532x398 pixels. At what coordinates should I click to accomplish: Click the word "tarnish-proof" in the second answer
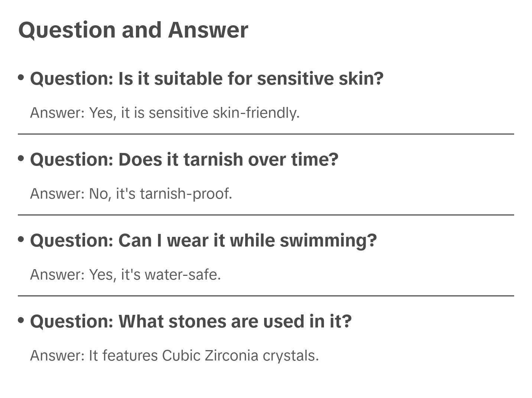(186, 194)
